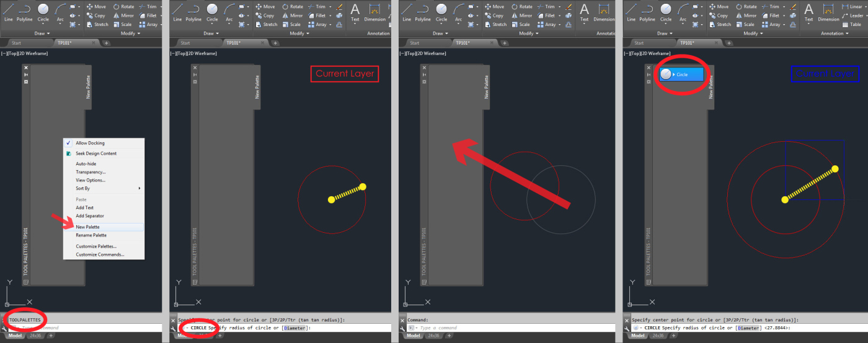The image size is (868, 343).
Task: Click the blue Current Layer label
Action: pyautogui.click(x=825, y=74)
